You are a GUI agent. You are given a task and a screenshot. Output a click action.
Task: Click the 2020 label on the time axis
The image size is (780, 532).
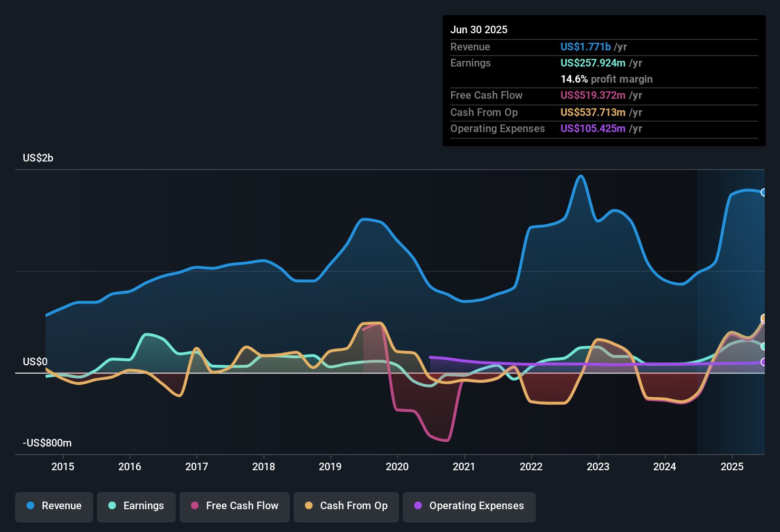pos(397,466)
